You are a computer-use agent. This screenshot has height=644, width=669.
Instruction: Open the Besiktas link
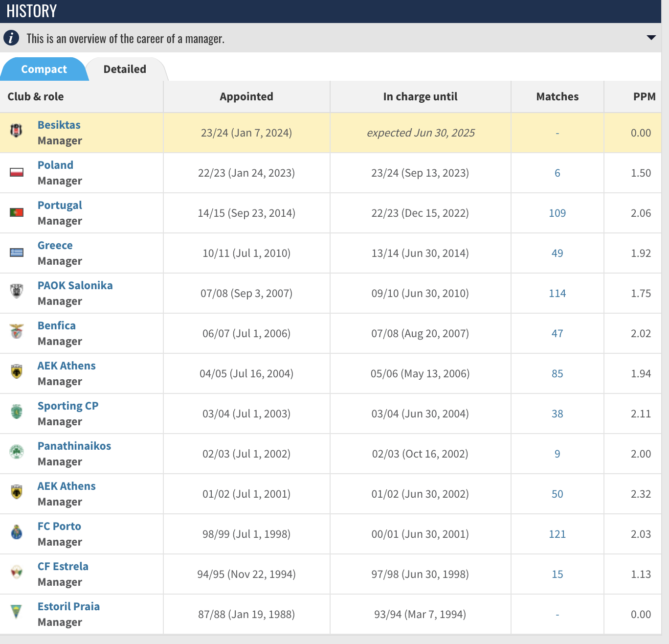[59, 125]
